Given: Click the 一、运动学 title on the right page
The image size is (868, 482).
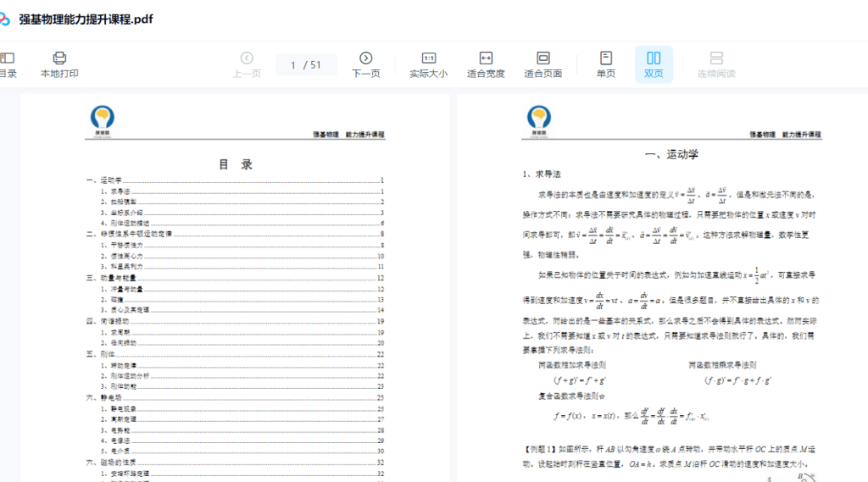Looking at the screenshot, I should [x=671, y=154].
